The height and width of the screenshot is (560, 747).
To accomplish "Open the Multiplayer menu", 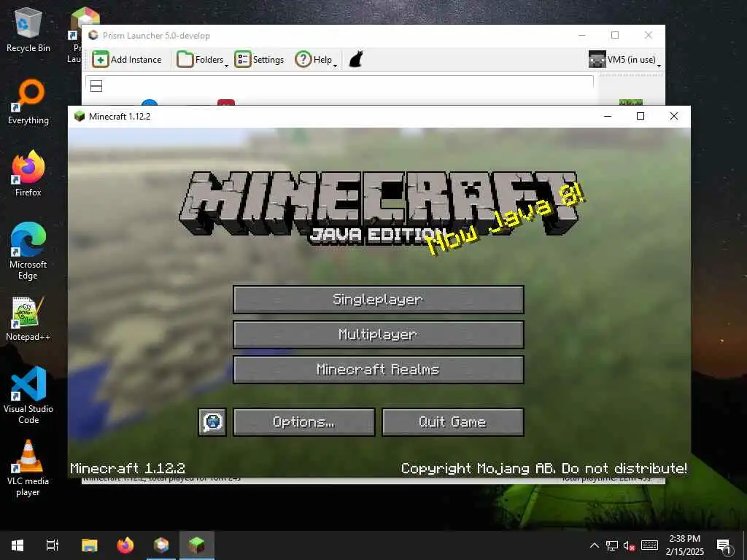I will [x=379, y=334].
